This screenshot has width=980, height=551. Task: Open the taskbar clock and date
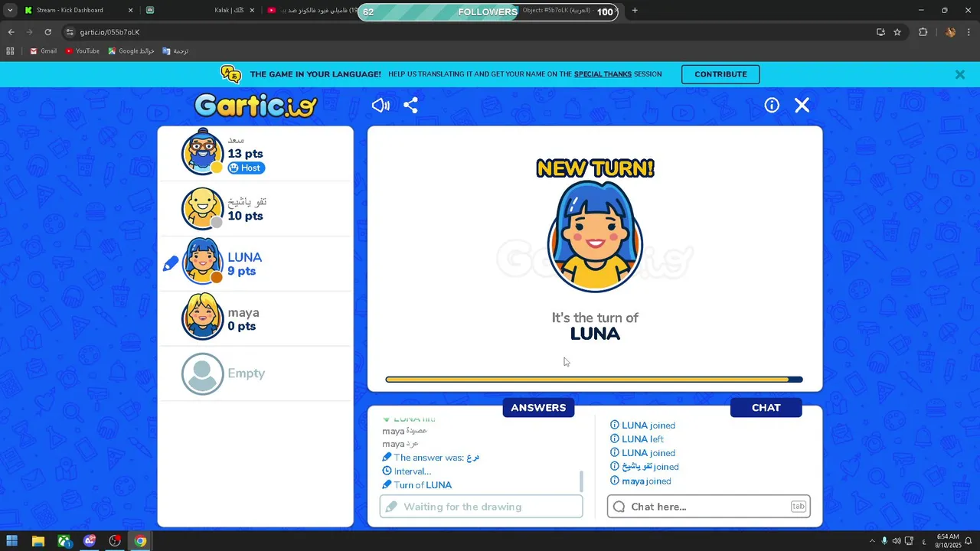tap(947, 541)
